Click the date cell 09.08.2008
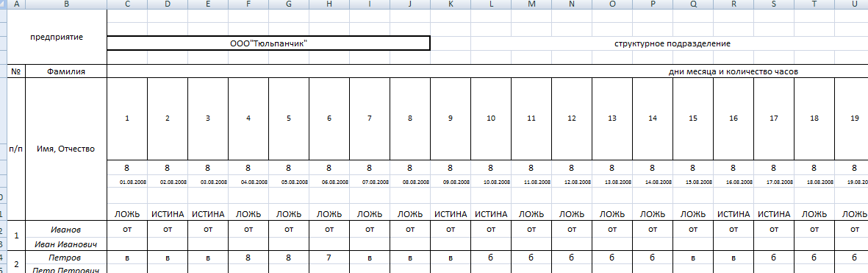 (x=450, y=182)
